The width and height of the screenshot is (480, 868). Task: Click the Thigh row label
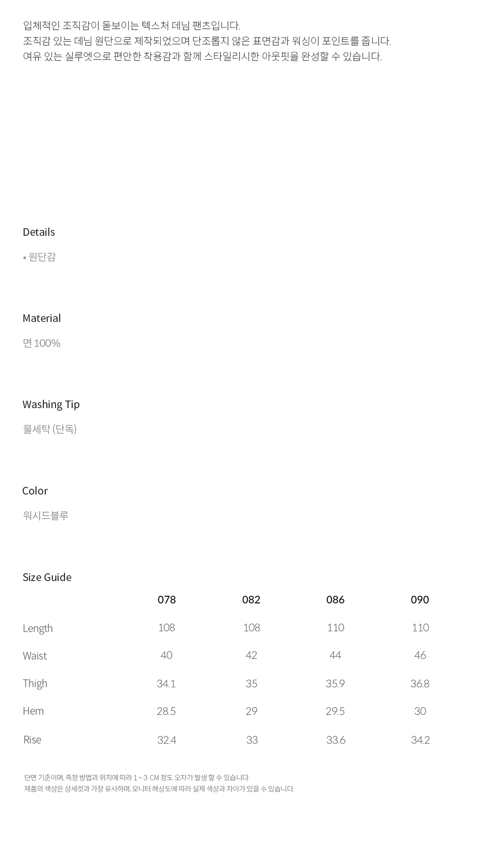(35, 683)
